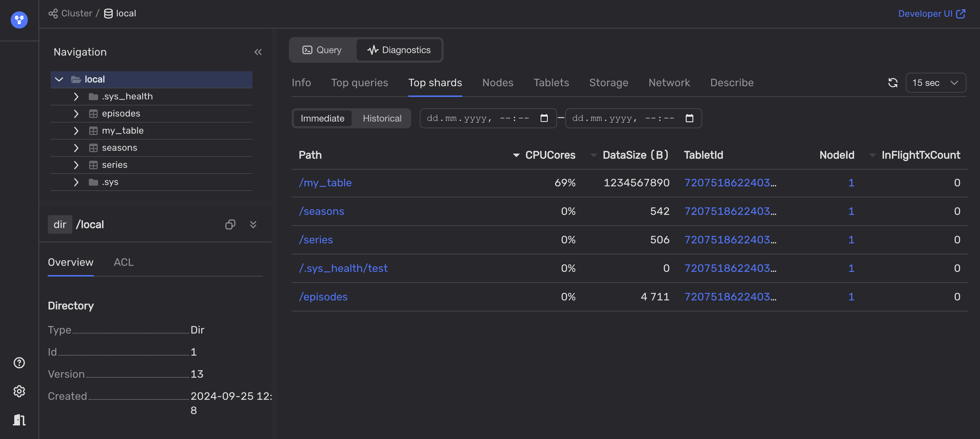Select Immediate mode
The width and height of the screenshot is (980, 439).
(322, 118)
